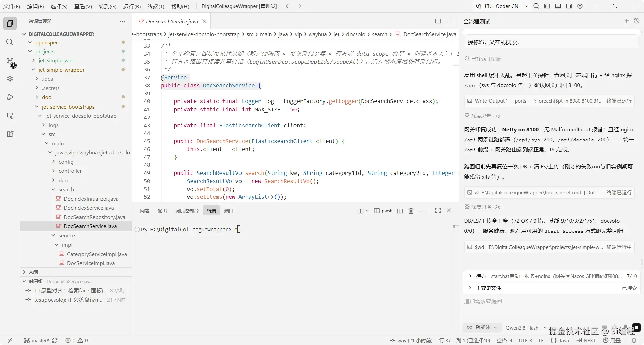644x345 pixels.
Task: Maximize the terminal panel size
Action: click(x=438, y=211)
